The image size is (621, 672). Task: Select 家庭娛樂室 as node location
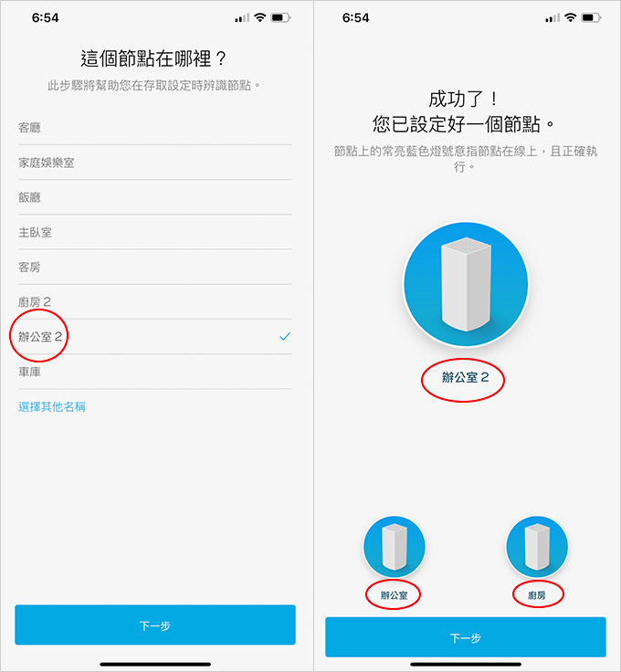pos(154,163)
